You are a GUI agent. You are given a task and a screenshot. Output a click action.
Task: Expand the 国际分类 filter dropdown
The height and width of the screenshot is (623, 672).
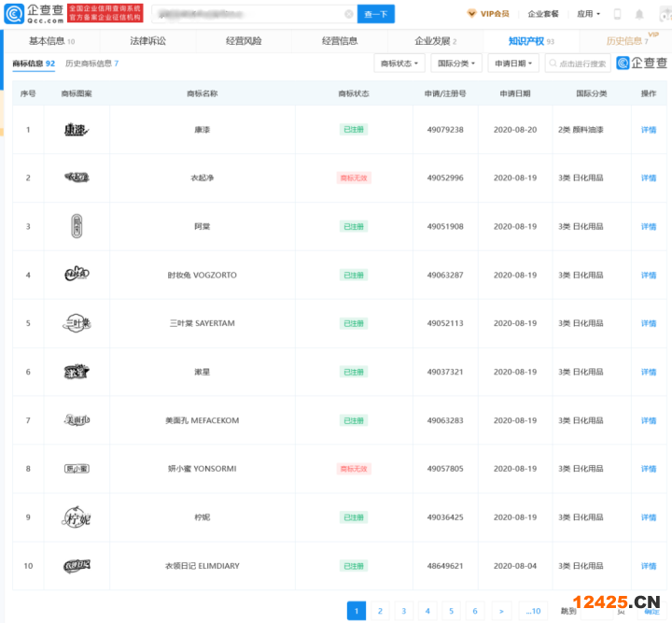coord(456,64)
